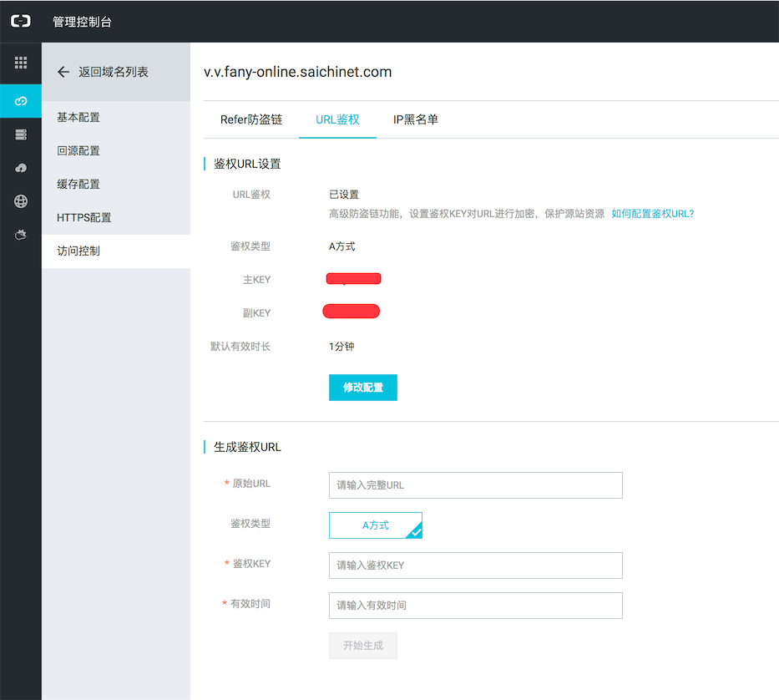Open the bottom sidebar service icon

tap(21, 235)
